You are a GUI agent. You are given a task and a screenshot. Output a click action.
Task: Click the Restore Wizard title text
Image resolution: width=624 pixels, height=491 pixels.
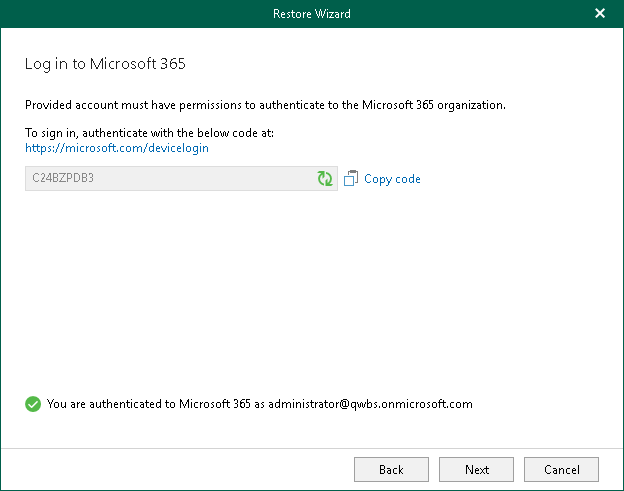coord(311,14)
